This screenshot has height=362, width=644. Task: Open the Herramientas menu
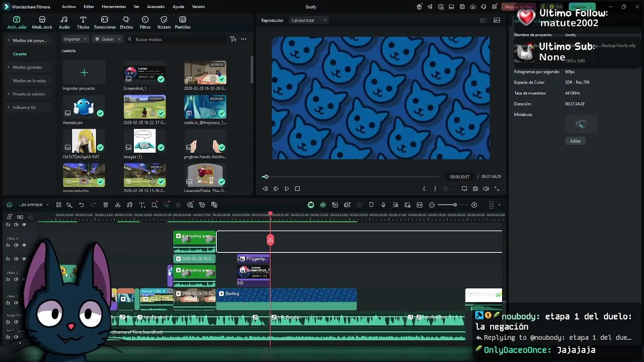coord(114,7)
